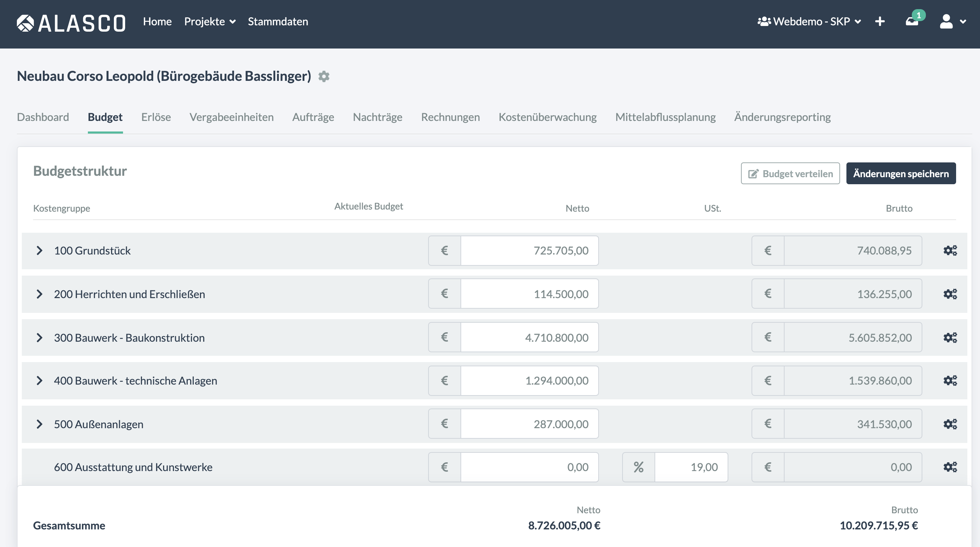Click Brutto field showing 740.088,95
Viewport: 980px width, 547px height.
click(x=852, y=251)
